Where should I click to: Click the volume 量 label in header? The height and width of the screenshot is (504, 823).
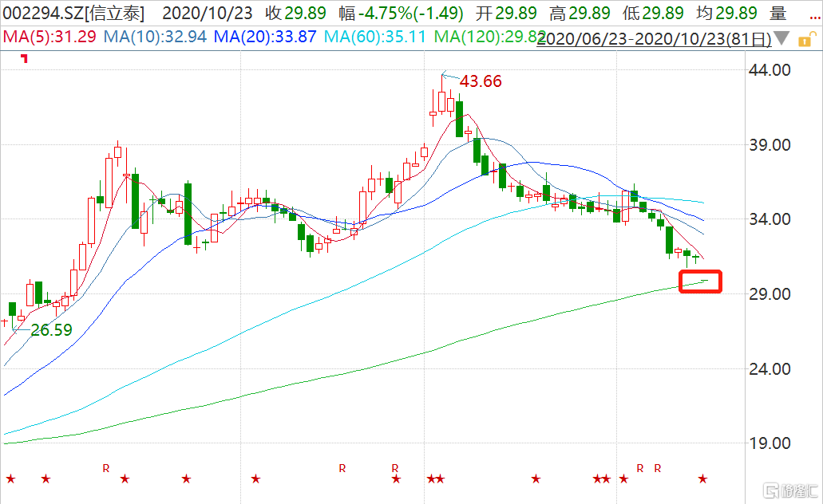(777, 13)
